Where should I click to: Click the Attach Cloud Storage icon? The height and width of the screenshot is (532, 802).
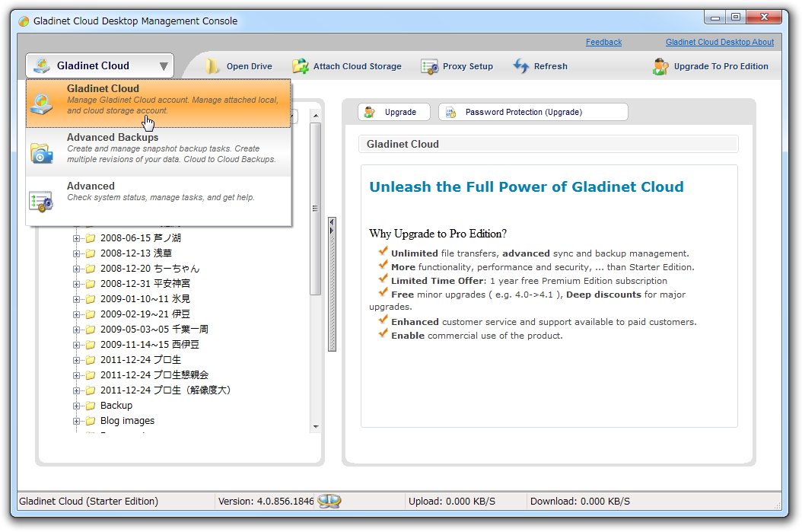click(301, 66)
